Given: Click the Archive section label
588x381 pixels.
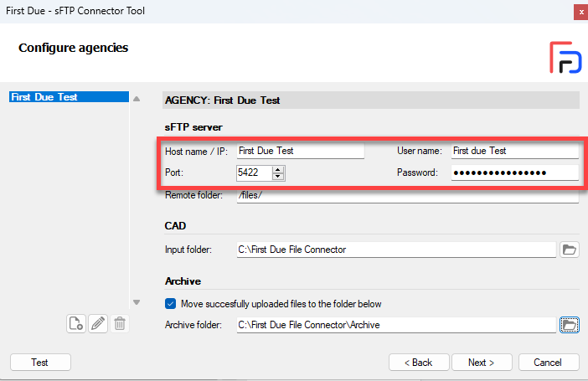Looking at the screenshot, I should pos(183,281).
